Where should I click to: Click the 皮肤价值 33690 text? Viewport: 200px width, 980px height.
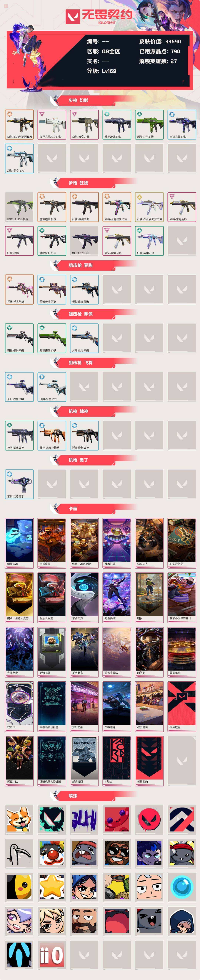(x=160, y=42)
